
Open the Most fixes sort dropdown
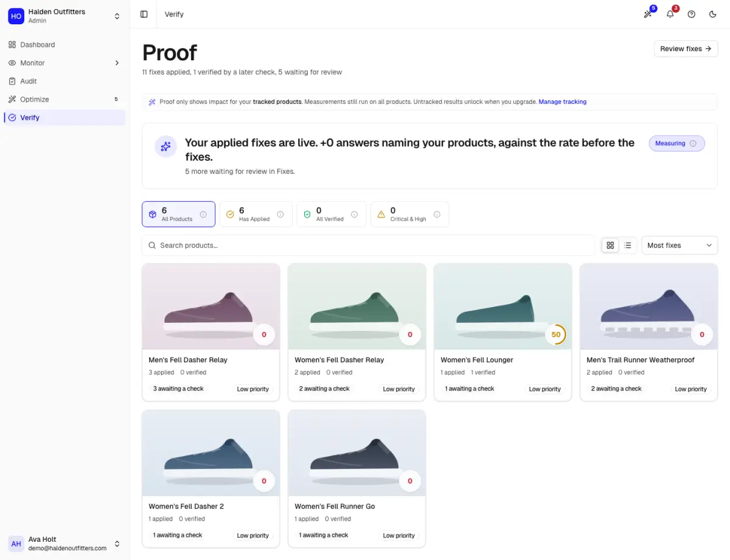tap(680, 245)
